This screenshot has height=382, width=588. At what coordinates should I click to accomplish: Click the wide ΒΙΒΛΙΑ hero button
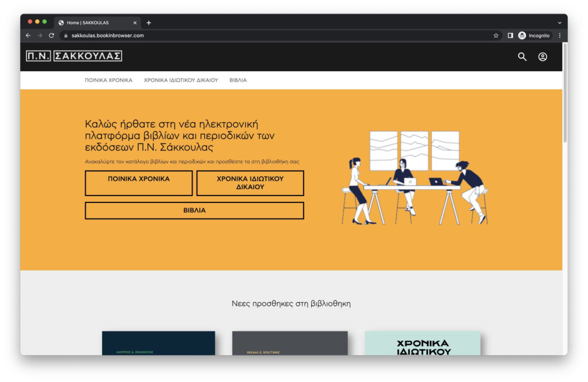pyautogui.click(x=194, y=211)
